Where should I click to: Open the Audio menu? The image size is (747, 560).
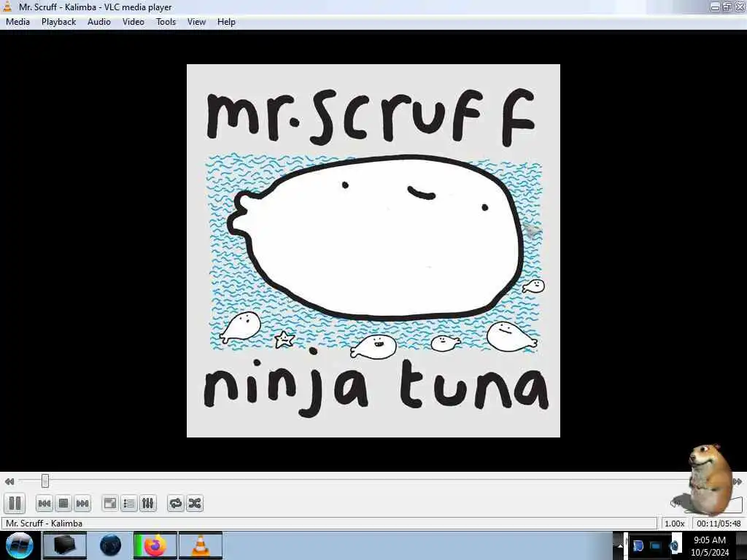(99, 22)
